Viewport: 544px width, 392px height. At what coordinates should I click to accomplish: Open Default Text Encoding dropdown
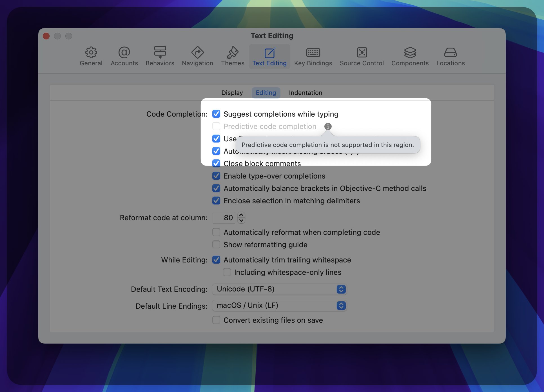click(x=279, y=289)
